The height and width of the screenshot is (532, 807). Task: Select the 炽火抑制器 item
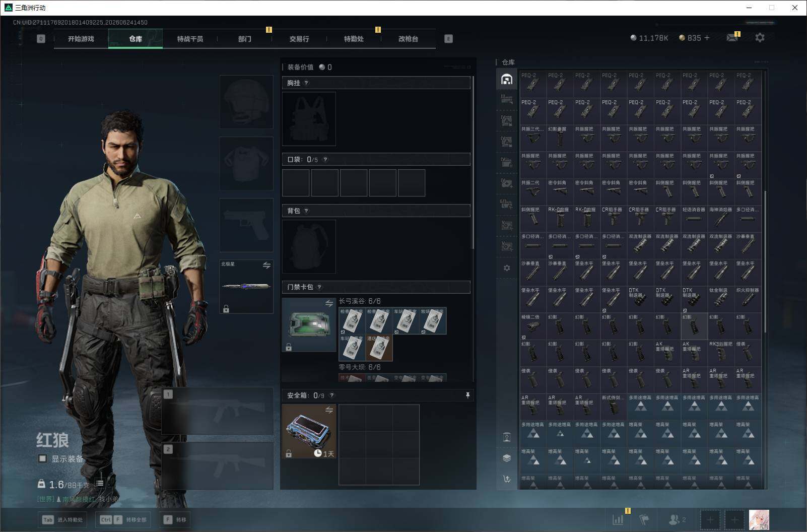coord(748,299)
